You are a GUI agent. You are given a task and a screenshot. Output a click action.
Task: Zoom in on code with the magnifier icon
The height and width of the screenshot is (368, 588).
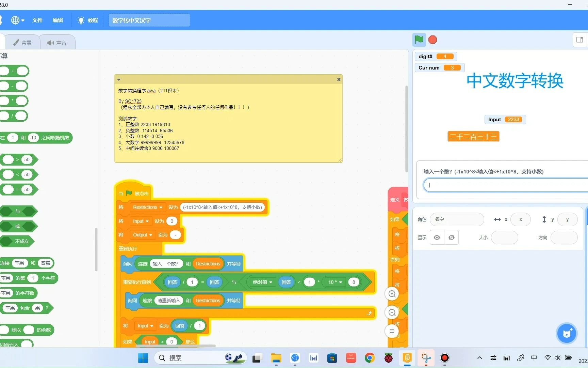click(392, 294)
